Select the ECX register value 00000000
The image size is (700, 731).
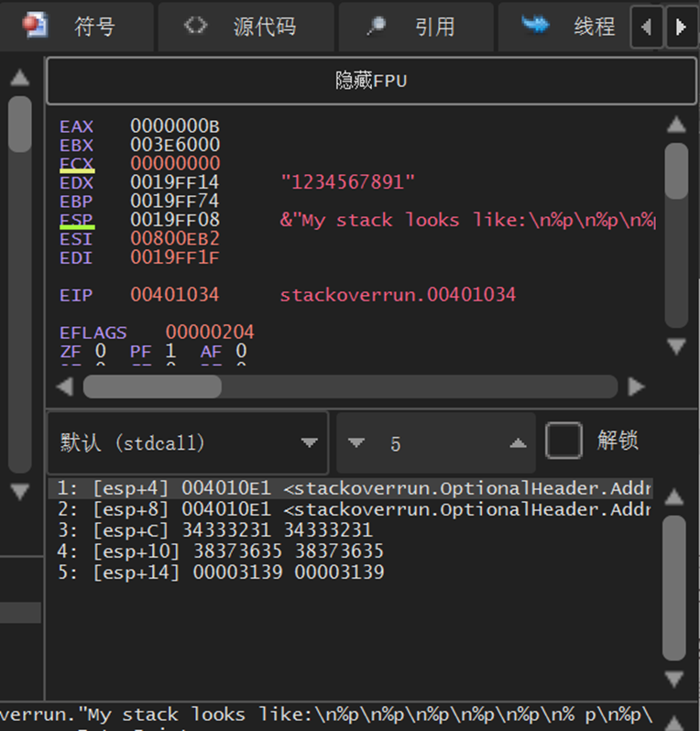pyautogui.click(x=175, y=164)
